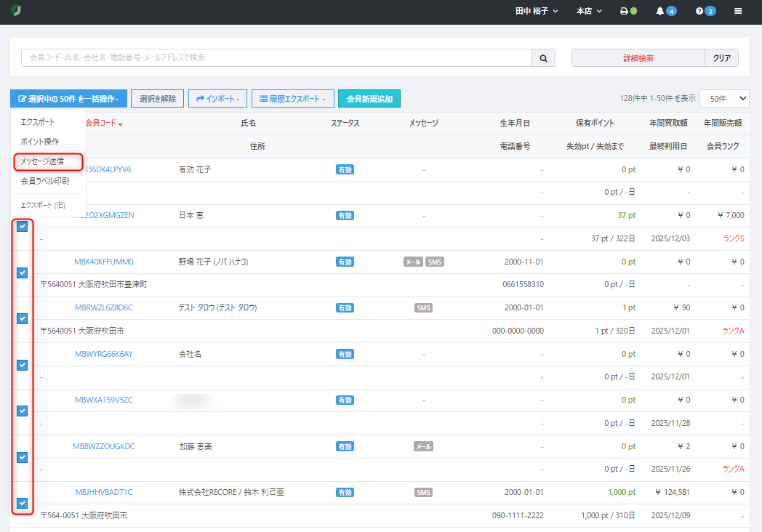The image size is (762, 532).
Task: Click the 会員新規追加 button
Action: pos(369,99)
